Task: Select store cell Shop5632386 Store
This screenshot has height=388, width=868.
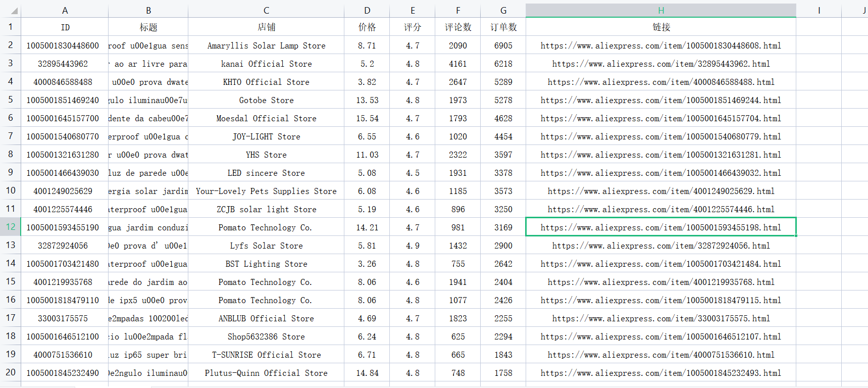Action: (x=266, y=336)
